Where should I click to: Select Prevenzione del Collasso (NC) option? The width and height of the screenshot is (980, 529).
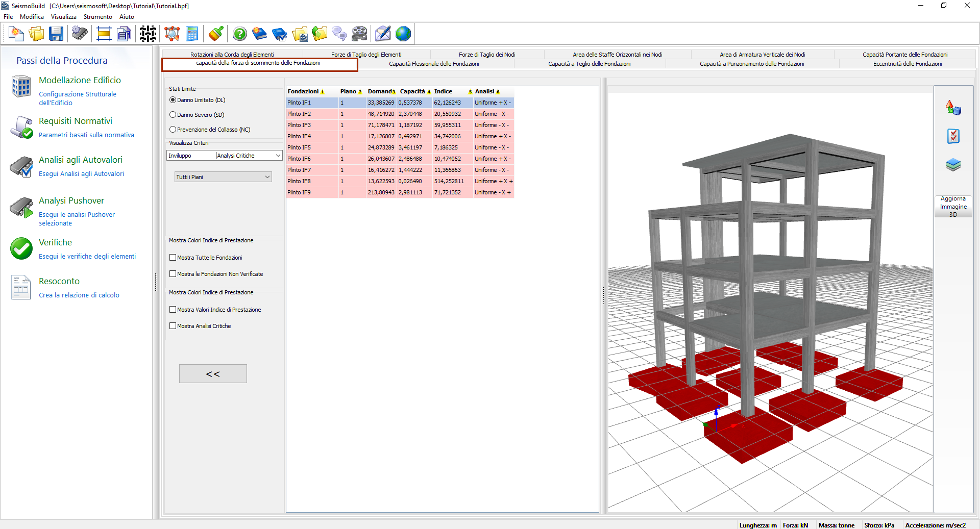point(173,130)
